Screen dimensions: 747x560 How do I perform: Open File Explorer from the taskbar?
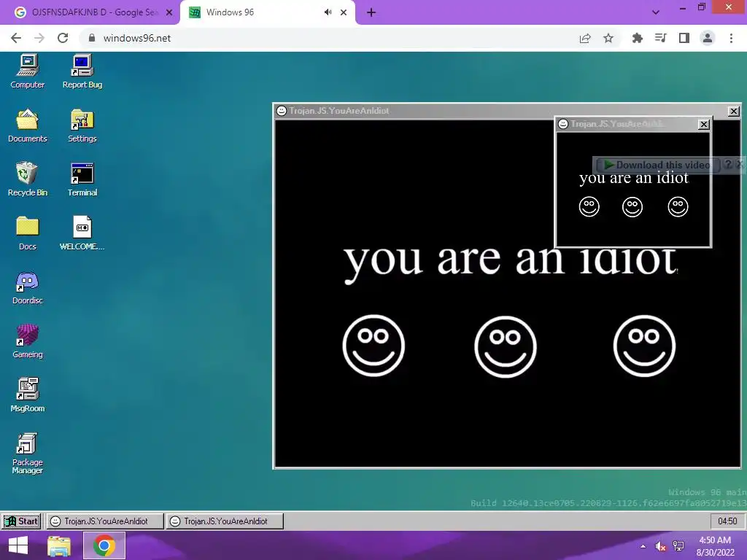[58, 545]
